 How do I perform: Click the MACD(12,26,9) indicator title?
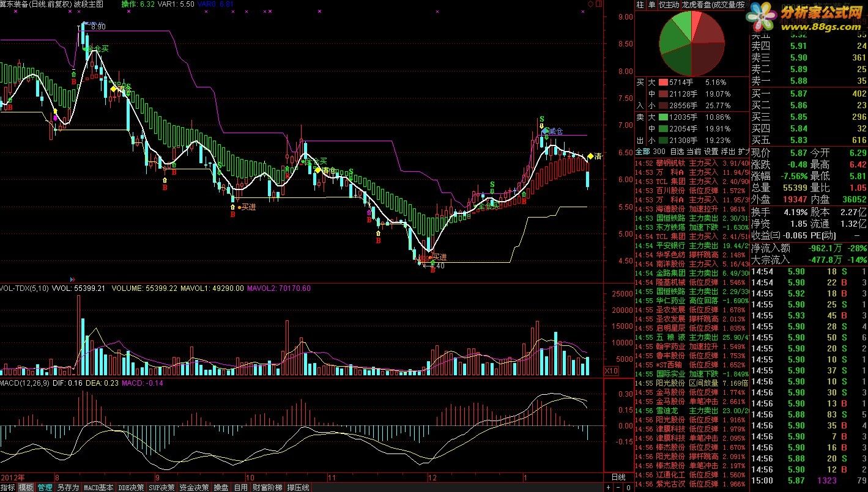click(26, 383)
